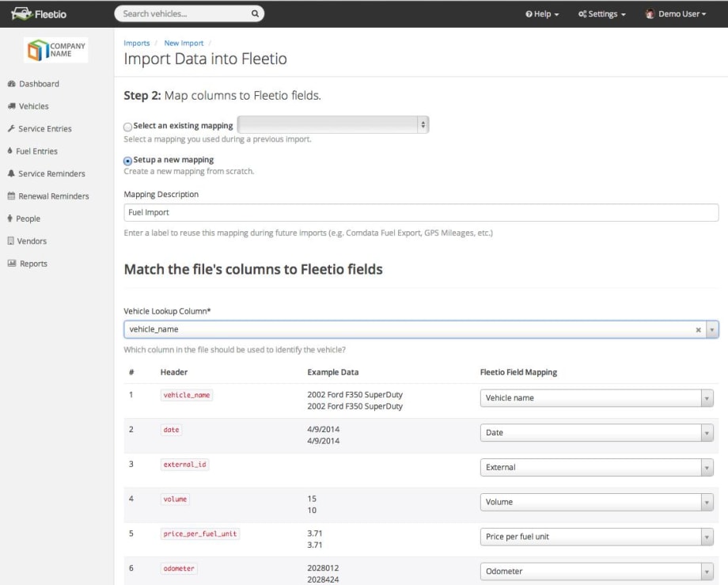Open the Help menu

point(541,13)
